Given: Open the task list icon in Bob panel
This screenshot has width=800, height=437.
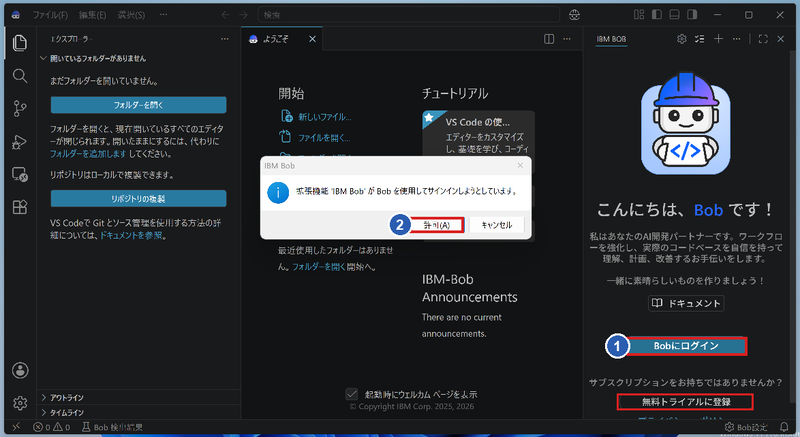Looking at the screenshot, I should coord(699,39).
